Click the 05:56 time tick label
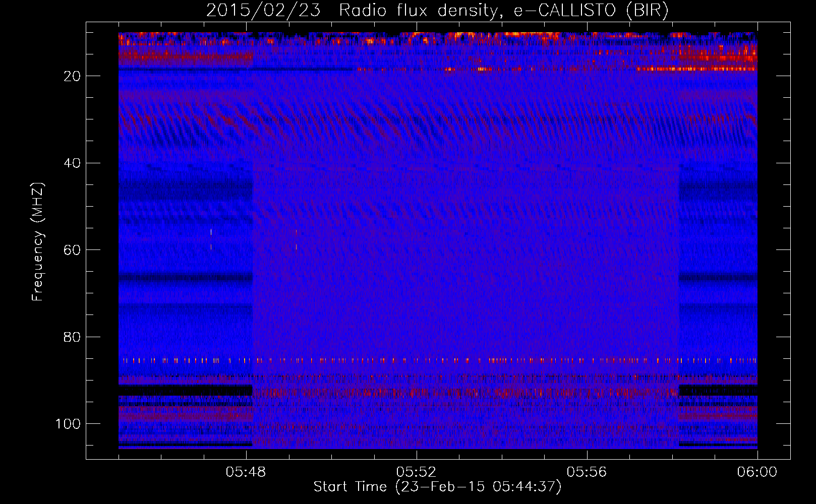Viewport: 816px width, 504px height. pyautogui.click(x=587, y=472)
